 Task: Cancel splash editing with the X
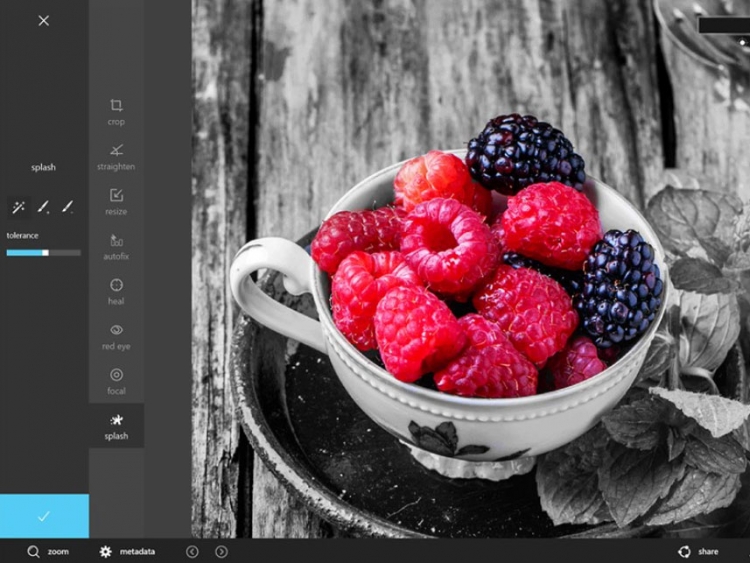pos(44,20)
